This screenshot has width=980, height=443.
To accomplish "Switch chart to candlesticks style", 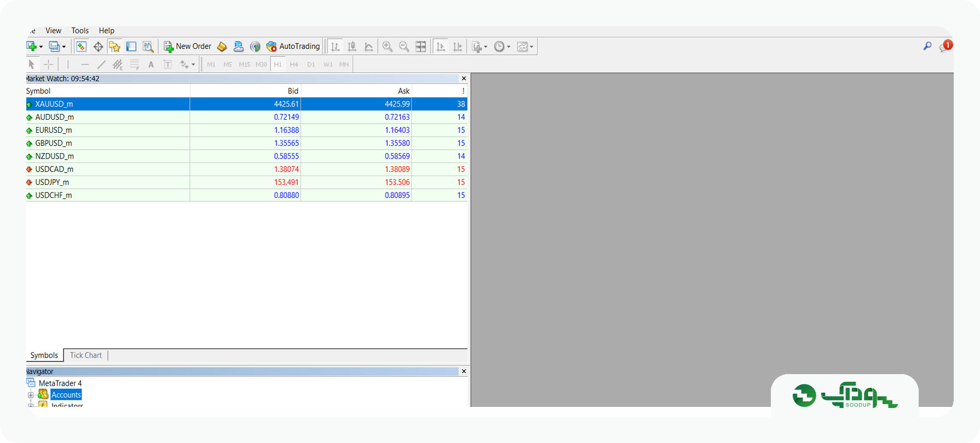I will 352,47.
